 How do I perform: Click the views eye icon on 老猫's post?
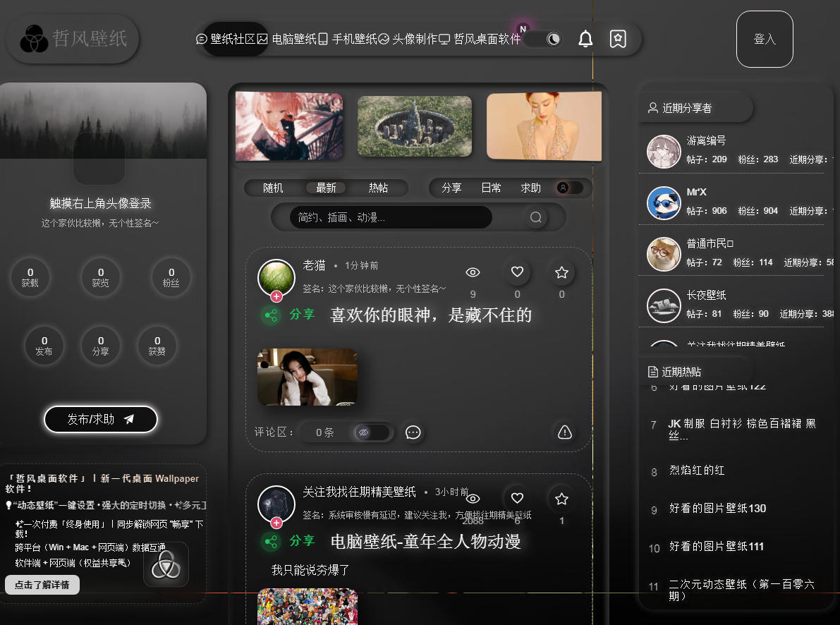473,272
